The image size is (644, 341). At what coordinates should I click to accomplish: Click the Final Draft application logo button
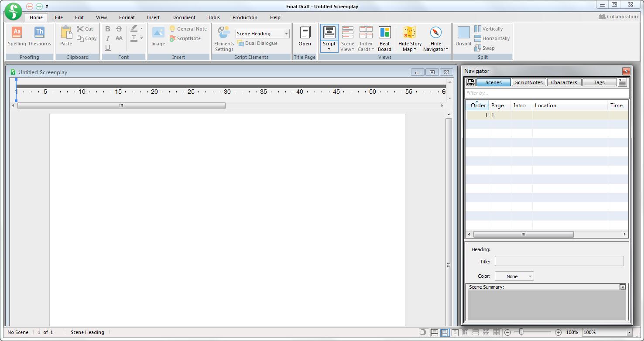[14, 11]
